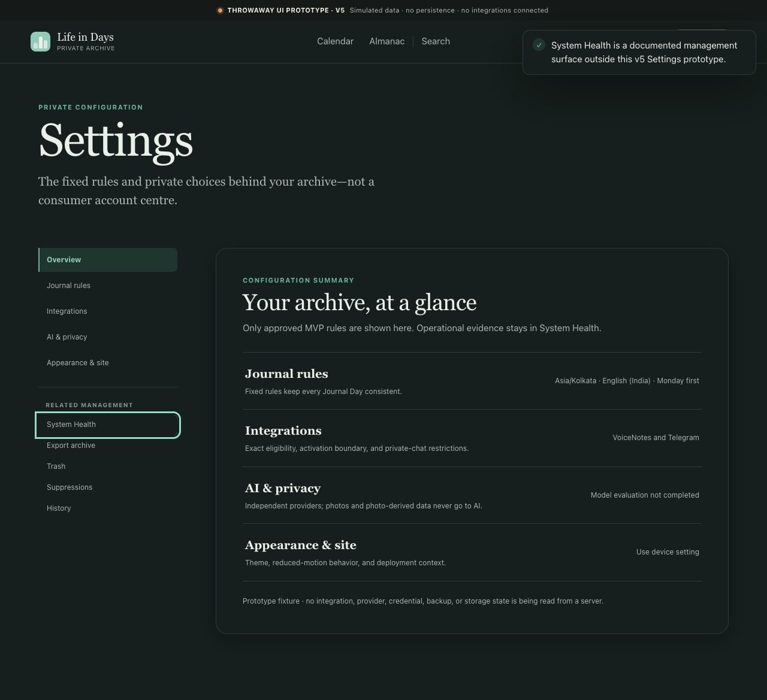Select AI & privacy in the sidebar
Image resolution: width=767 pixels, height=700 pixels.
108,337
